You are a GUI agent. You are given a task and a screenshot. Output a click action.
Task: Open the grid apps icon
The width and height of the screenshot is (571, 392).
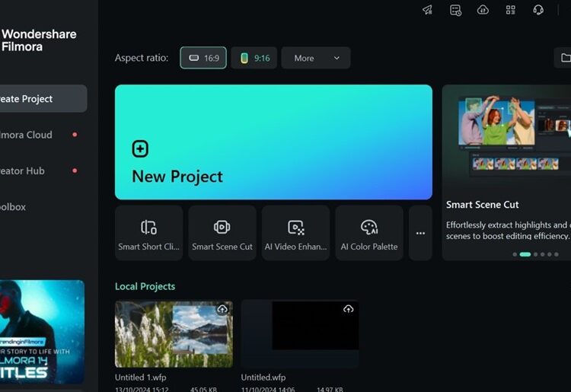(511, 10)
